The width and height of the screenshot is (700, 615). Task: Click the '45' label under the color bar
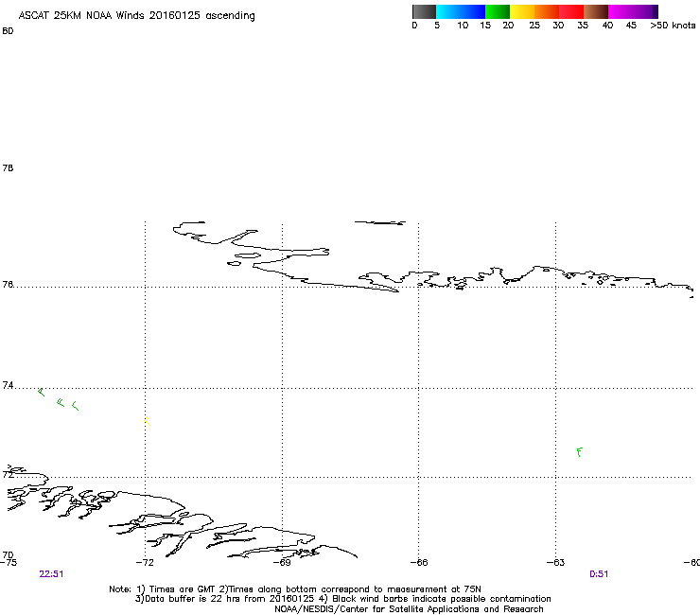point(631,26)
